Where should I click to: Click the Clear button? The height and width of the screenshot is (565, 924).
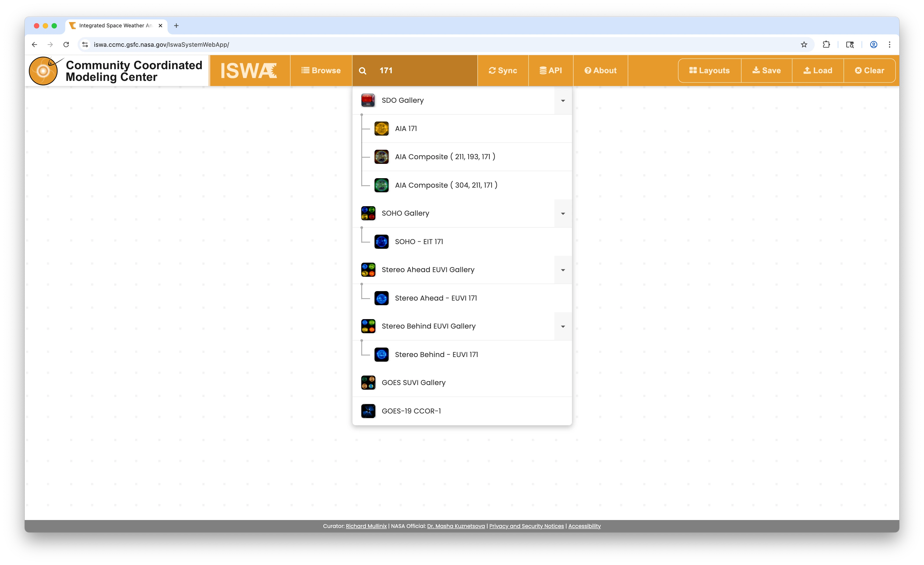[x=869, y=71]
